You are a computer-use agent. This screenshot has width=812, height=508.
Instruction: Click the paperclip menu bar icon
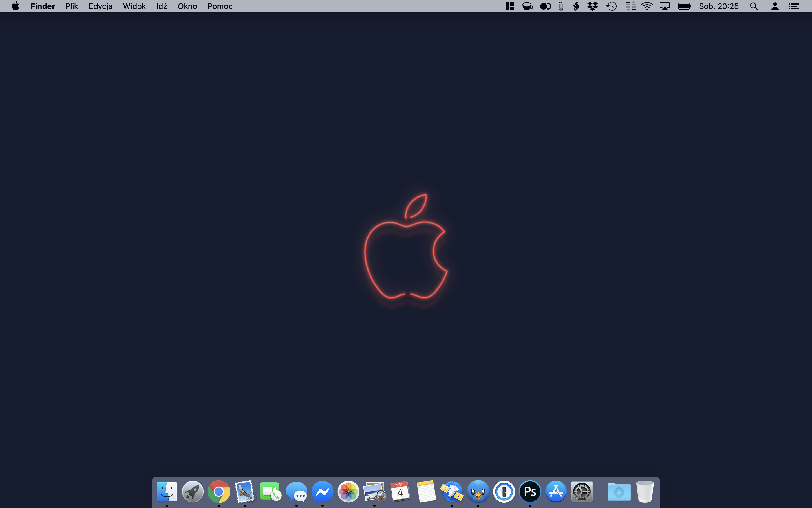coord(561,6)
